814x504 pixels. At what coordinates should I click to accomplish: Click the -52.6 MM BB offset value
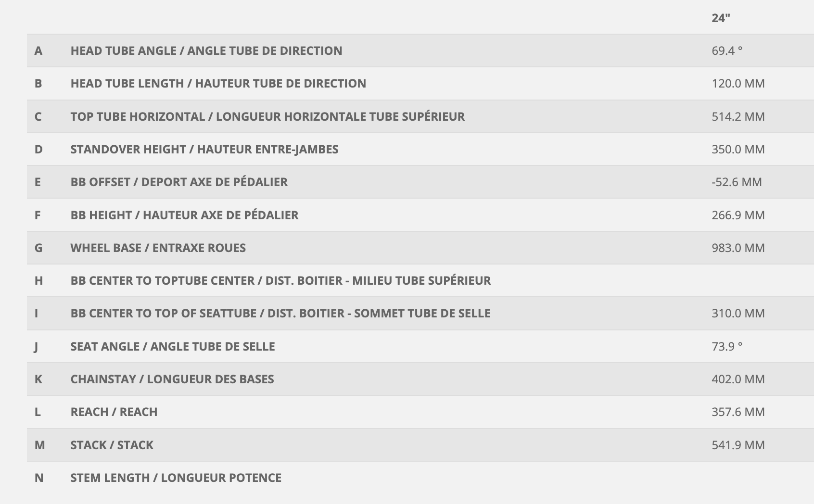(737, 182)
